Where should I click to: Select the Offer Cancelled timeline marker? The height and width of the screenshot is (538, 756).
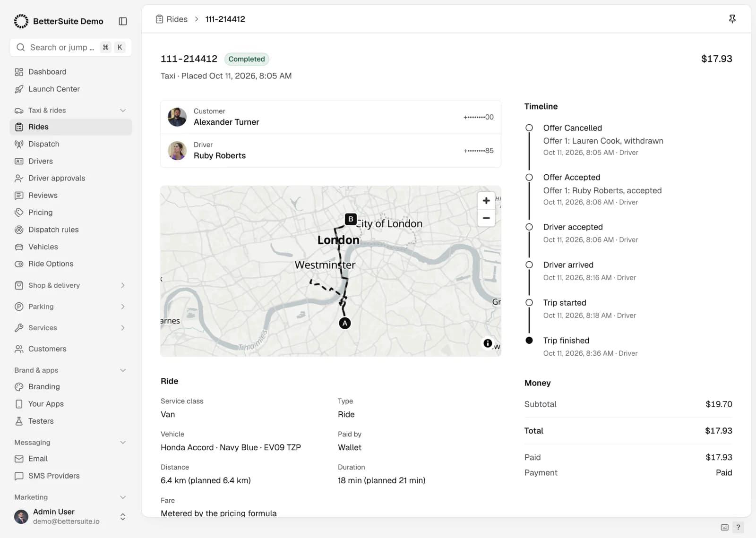(x=529, y=128)
